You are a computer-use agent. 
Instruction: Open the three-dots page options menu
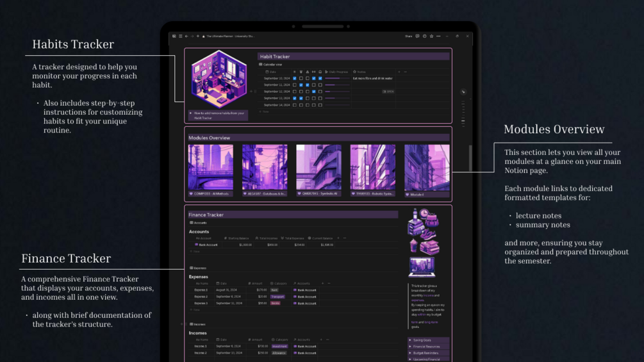(438, 36)
